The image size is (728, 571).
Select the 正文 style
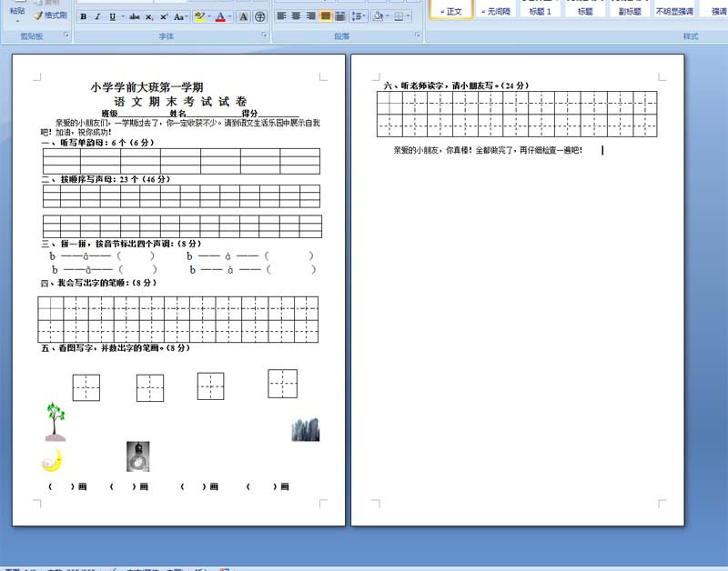click(x=451, y=11)
